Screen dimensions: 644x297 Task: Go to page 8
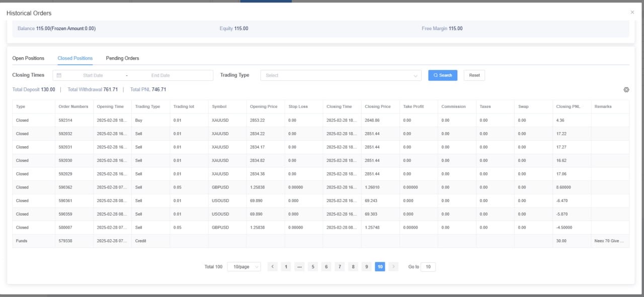tap(353, 267)
